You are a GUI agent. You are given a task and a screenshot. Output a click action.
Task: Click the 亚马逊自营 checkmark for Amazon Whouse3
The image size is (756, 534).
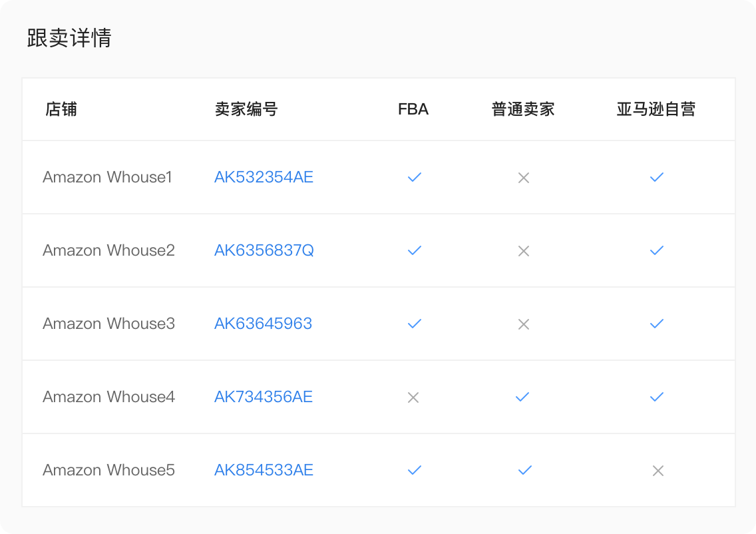657,324
